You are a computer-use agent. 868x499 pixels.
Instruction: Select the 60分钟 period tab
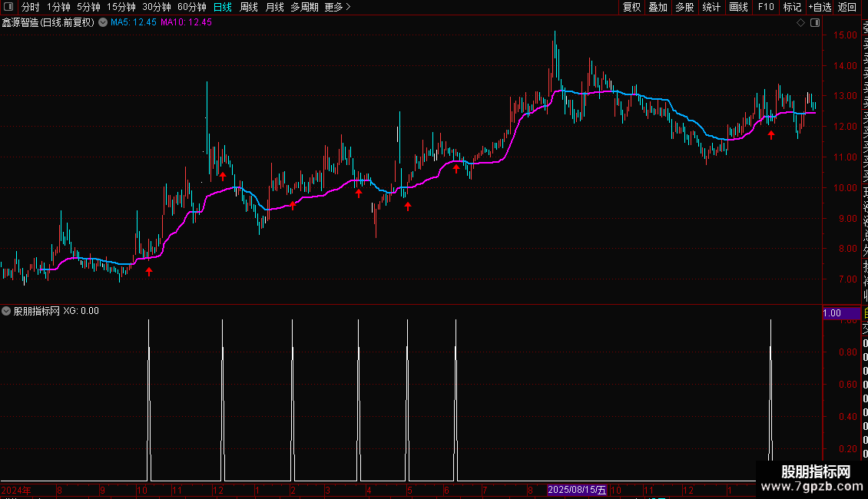[191, 7]
